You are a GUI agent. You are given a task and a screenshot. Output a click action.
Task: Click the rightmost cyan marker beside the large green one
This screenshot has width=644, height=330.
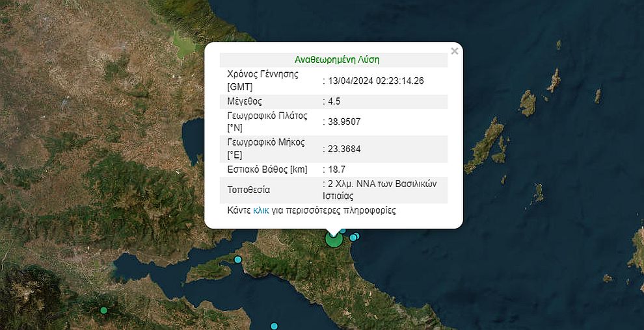point(356,236)
